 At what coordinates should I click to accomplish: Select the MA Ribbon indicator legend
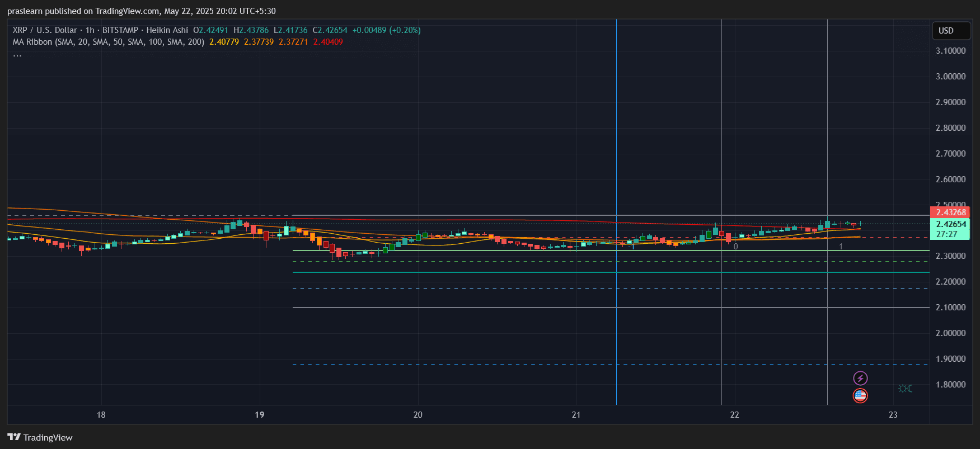point(108,42)
